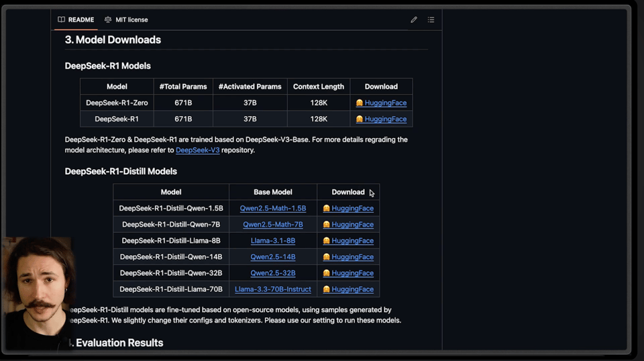This screenshot has width=644, height=361.
Task: Click the 128K value in DeepSeek-R1-Zero row
Action: click(319, 103)
